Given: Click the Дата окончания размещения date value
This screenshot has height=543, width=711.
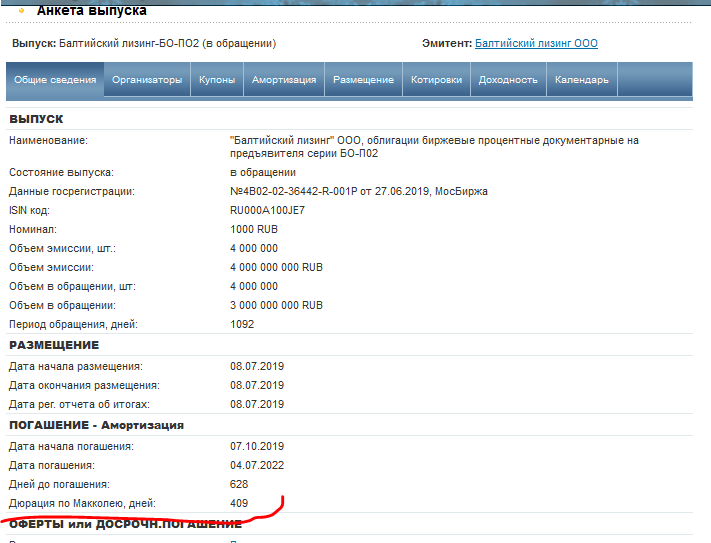Looking at the screenshot, I should point(257,385).
